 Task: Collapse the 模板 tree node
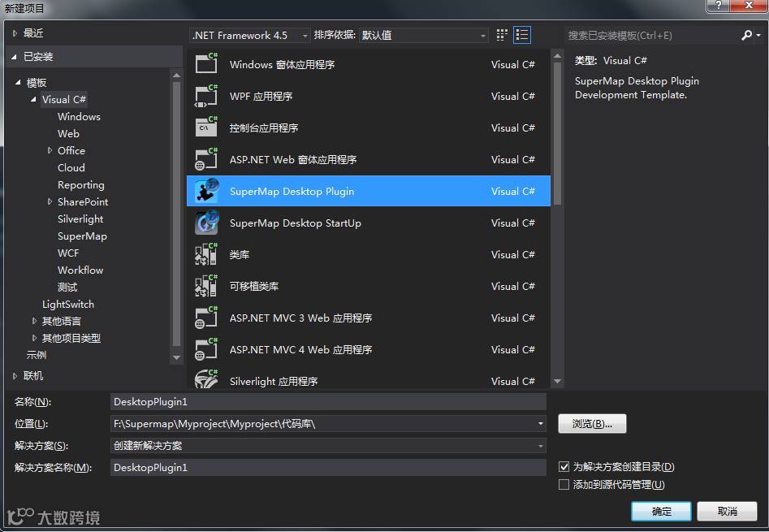(18, 82)
